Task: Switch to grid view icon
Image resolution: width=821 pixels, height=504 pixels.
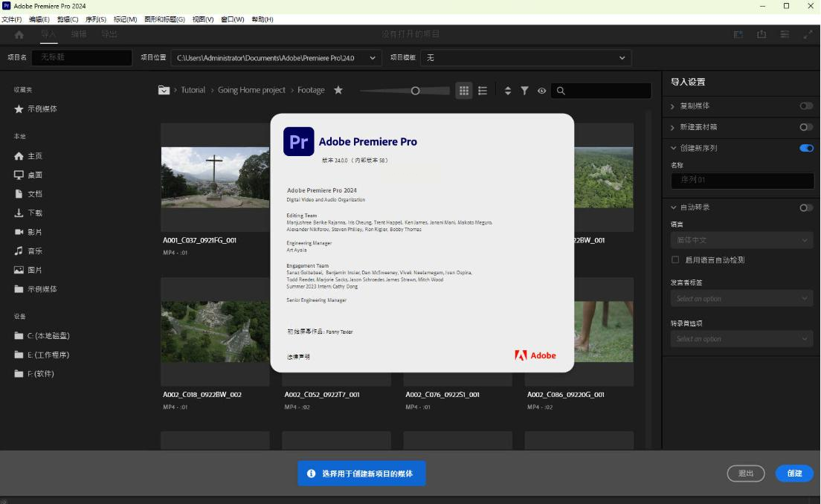Action: pos(464,91)
